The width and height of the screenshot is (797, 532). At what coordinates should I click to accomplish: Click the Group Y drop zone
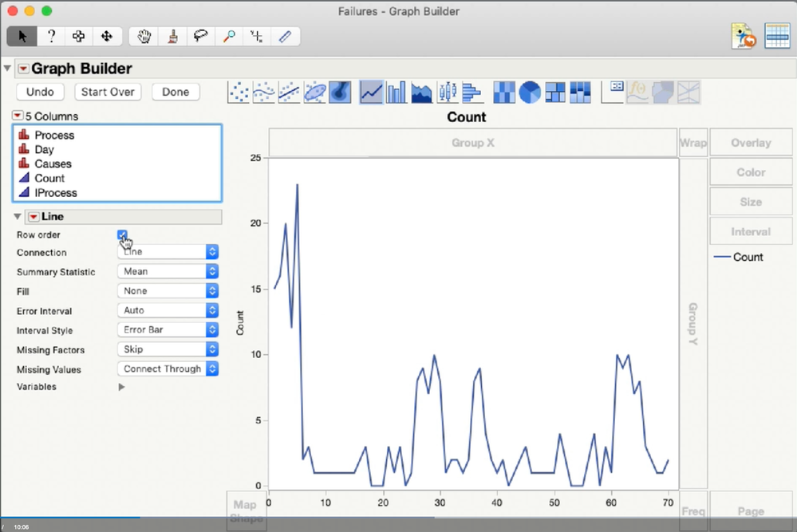tap(693, 323)
